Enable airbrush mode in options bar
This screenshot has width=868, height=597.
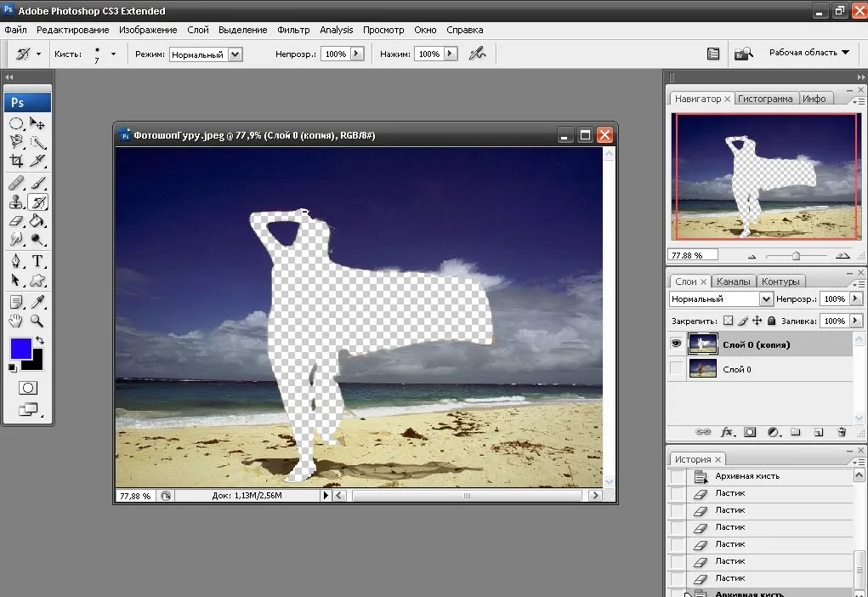[477, 54]
